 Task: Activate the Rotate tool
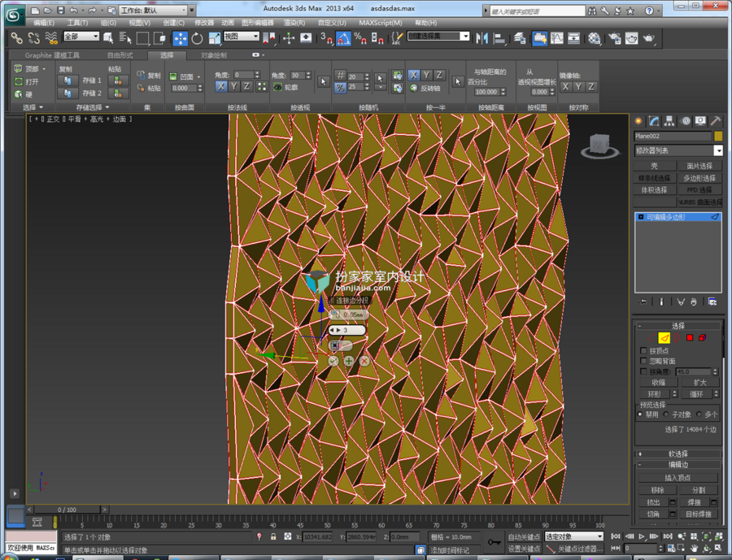(x=197, y=38)
